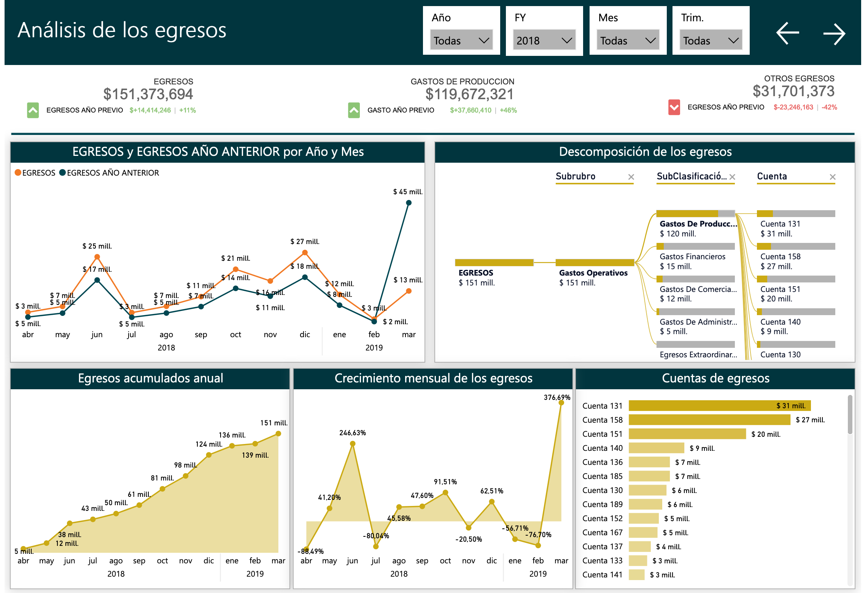Open the Trim. filter dropdown
This screenshot has width=868, height=593.
click(x=711, y=40)
